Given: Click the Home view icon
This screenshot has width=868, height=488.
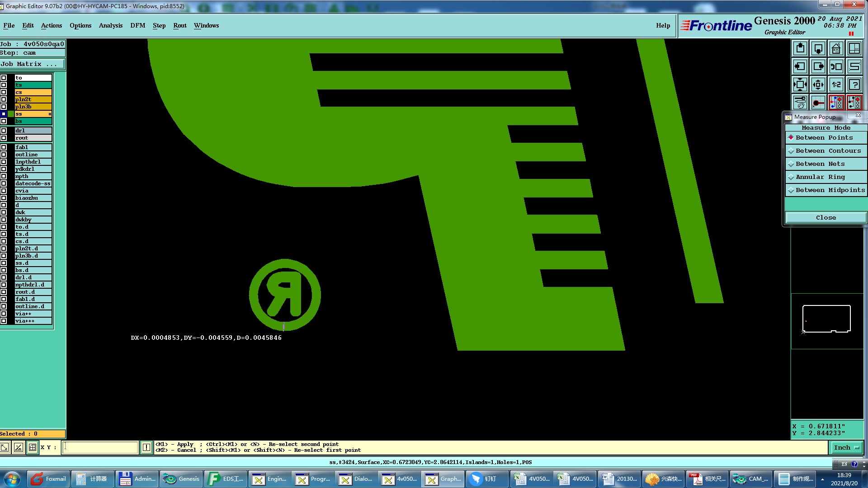Looking at the screenshot, I should tap(836, 48).
